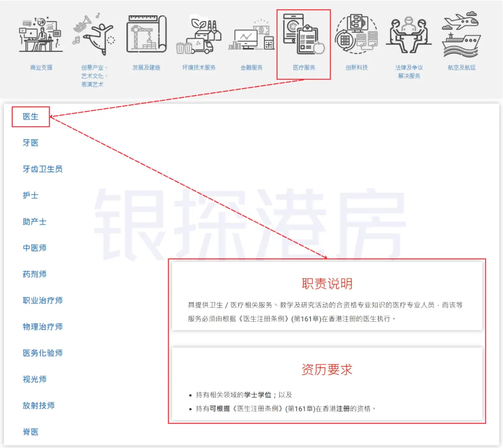Select 护士 from the list
The image size is (503, 448).
coord(30,195)
